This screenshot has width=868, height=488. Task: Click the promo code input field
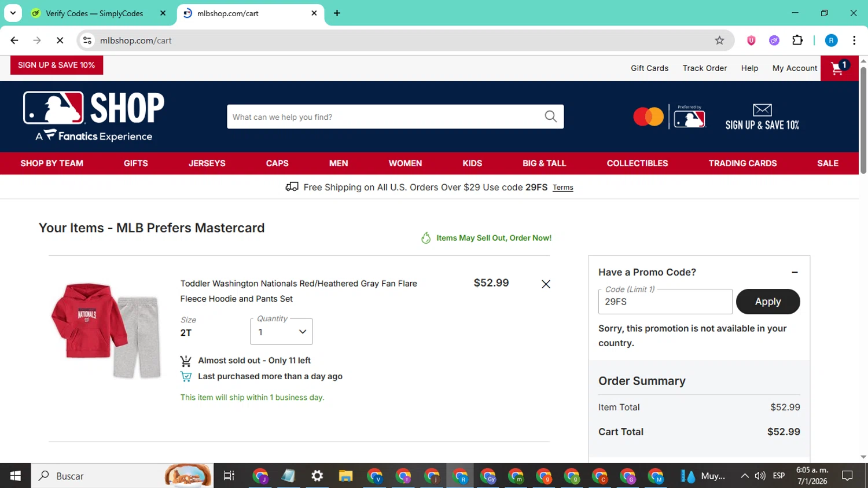point(665,302)
